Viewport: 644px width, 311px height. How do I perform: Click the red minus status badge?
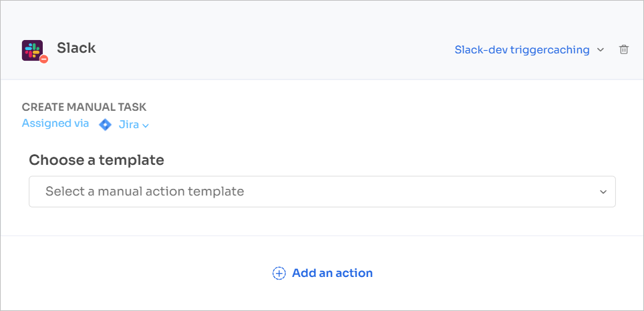pyautogui.click(x=44, y=59)
